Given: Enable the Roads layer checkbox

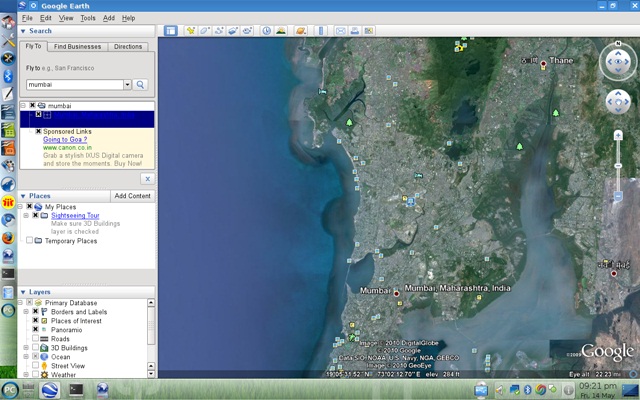Looking at the screenshot, I should [36, 339].
